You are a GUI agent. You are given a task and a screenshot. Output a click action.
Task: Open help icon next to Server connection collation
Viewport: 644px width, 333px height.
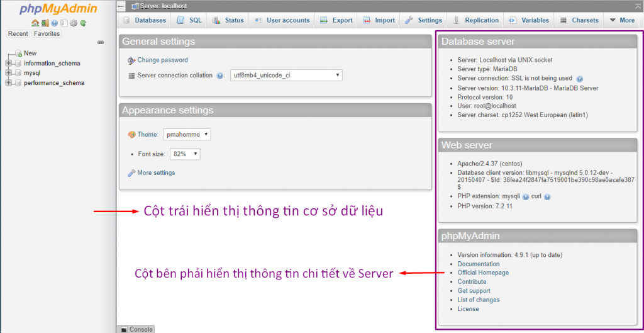(x=219, y=76)
